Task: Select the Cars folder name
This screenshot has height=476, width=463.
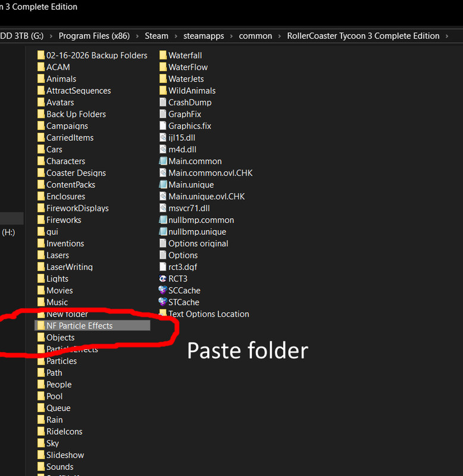Action: tap(54, 149)
